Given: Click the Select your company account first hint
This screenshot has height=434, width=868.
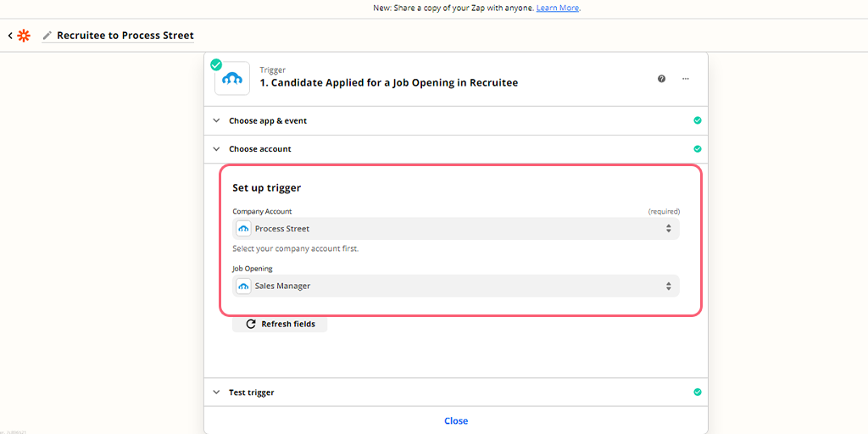Looking at the screenshot, I should (296, 248).
